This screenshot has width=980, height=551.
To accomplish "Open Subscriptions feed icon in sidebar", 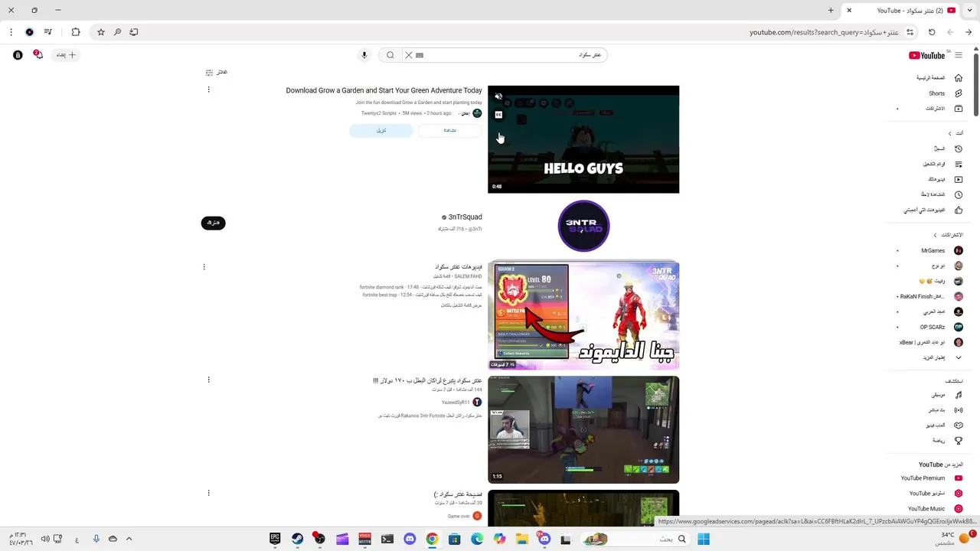I will tap(958, 109).
